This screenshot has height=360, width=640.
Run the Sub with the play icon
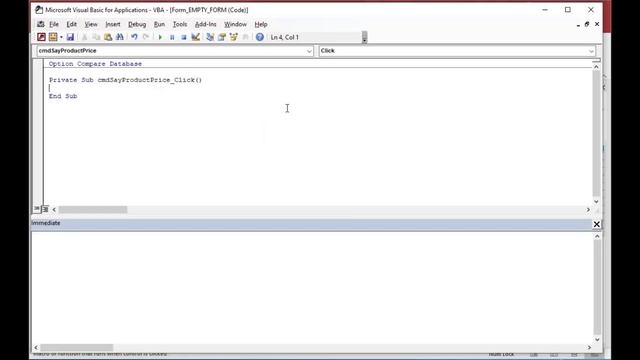click(x=160, y=37)
